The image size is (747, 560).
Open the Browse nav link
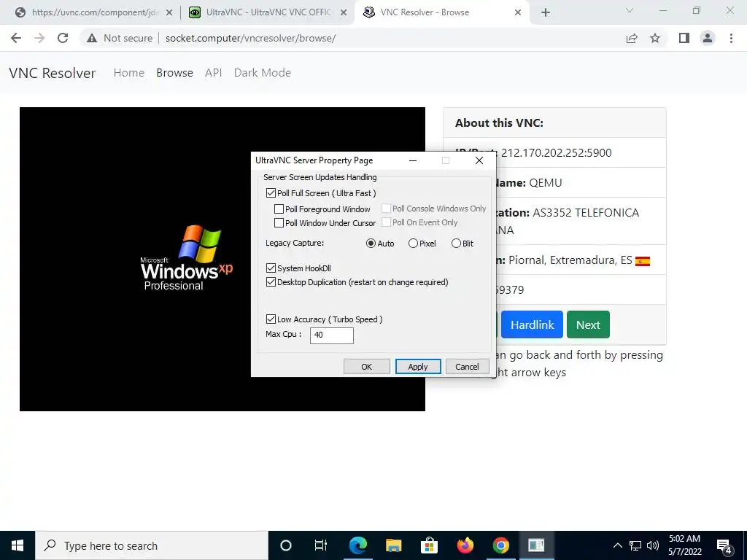174,73
